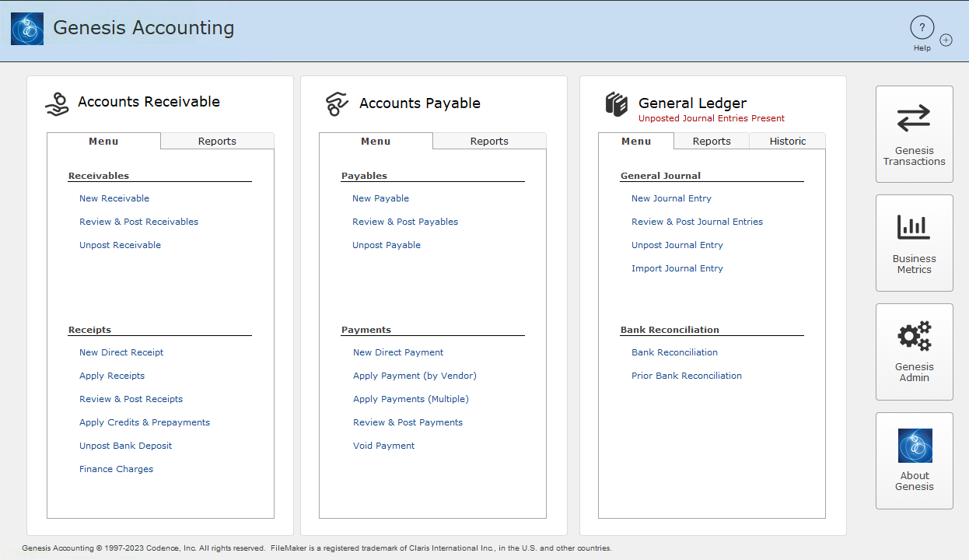This screenshot has width=969, height=560.
Task: Click the About Genesis logo
Action: point(914,445)
